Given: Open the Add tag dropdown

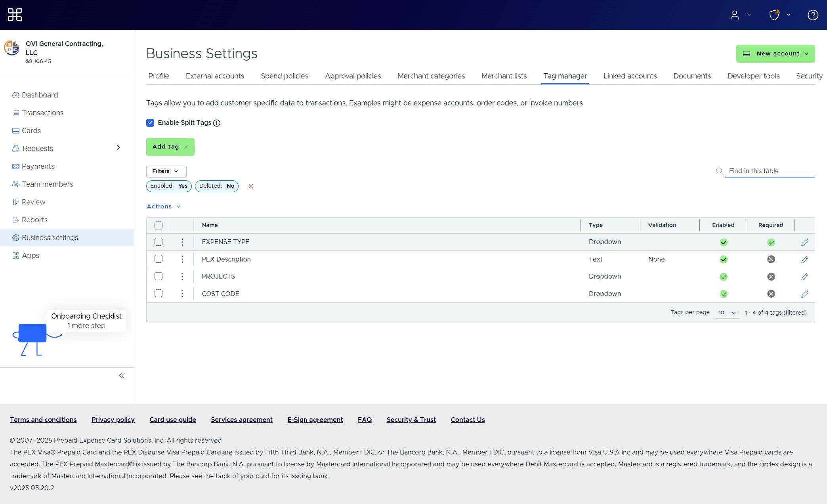Looking at the screenshot, I should (170, 147).
